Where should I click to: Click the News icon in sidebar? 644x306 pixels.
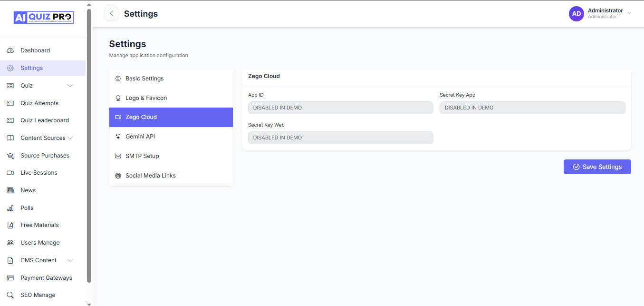(x=10, y=190)
